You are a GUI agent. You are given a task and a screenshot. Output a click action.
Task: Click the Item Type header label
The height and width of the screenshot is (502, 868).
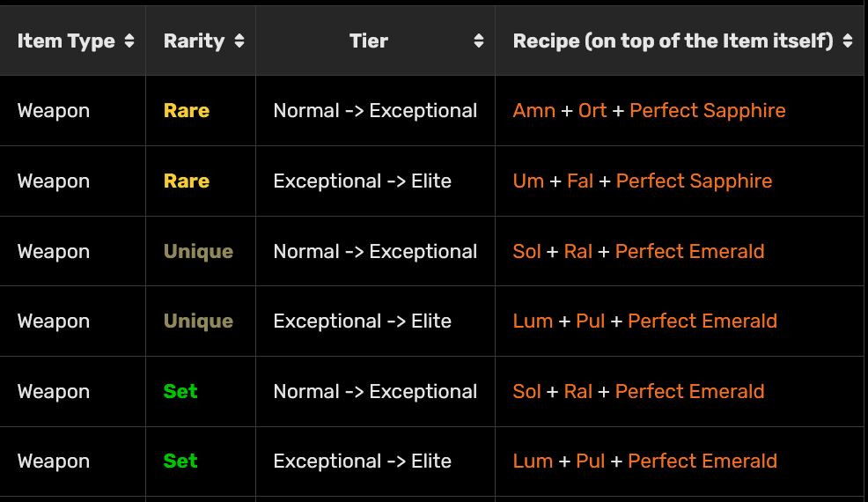coord(66,41)
